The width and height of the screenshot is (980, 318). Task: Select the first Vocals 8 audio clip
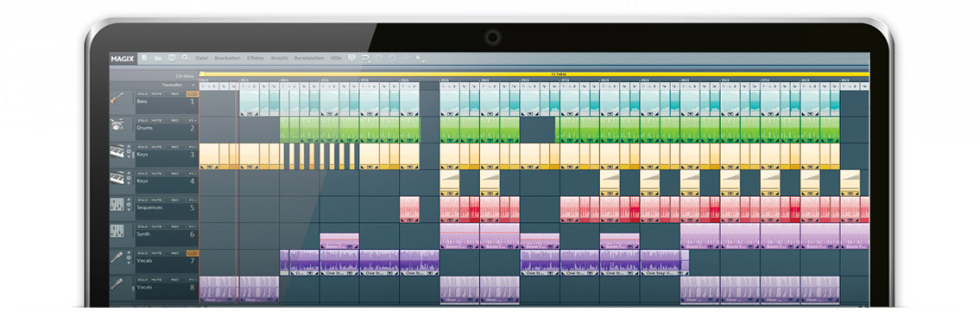[x=218, y=289]
